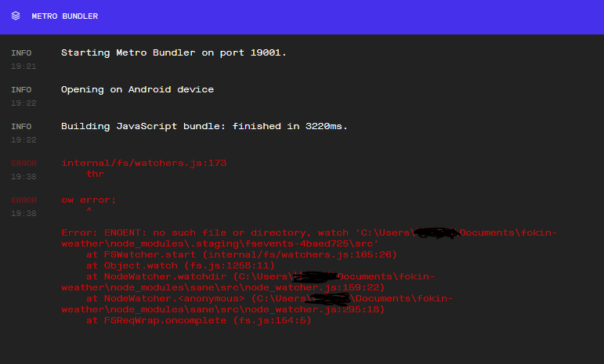This screenshot has width=604, height=364.
Task: Click the INFO label beside 'Building JavaScript bundle'
Action: [21, 127]
